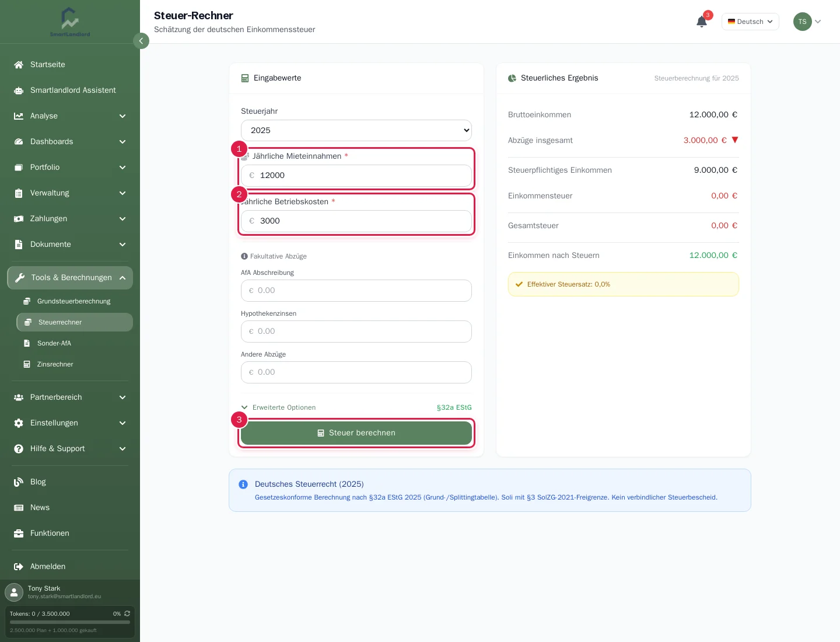Image resolution: width=840 pixels, height=642 pixels.
Task: Click into the AfA Abschreibung field
Action: pos(356,291)
